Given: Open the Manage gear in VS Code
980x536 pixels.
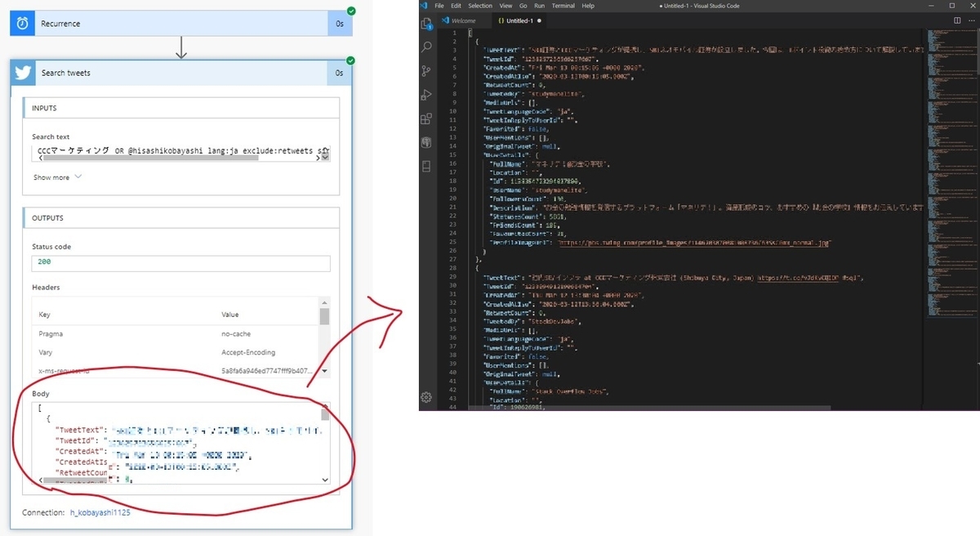Looking at the screenshot, I should click(425, 397).
